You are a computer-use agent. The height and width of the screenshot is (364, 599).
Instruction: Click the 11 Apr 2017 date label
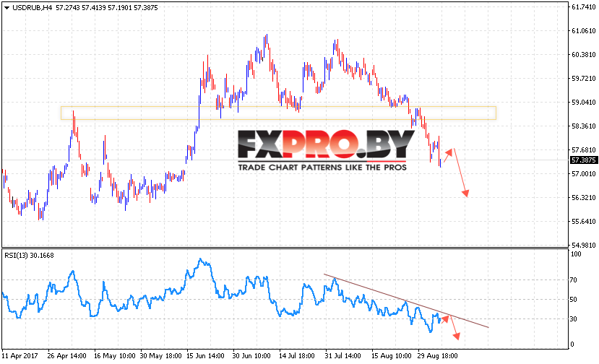coord(20,355)
